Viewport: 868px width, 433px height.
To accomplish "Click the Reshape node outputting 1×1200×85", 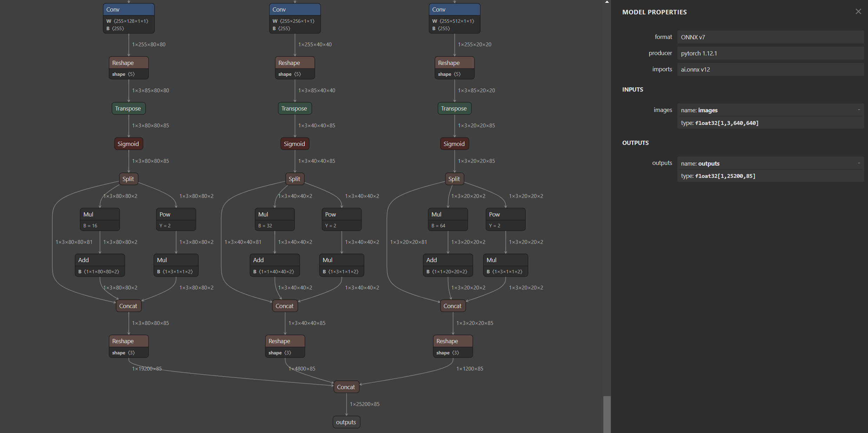I will coord(452,341).
